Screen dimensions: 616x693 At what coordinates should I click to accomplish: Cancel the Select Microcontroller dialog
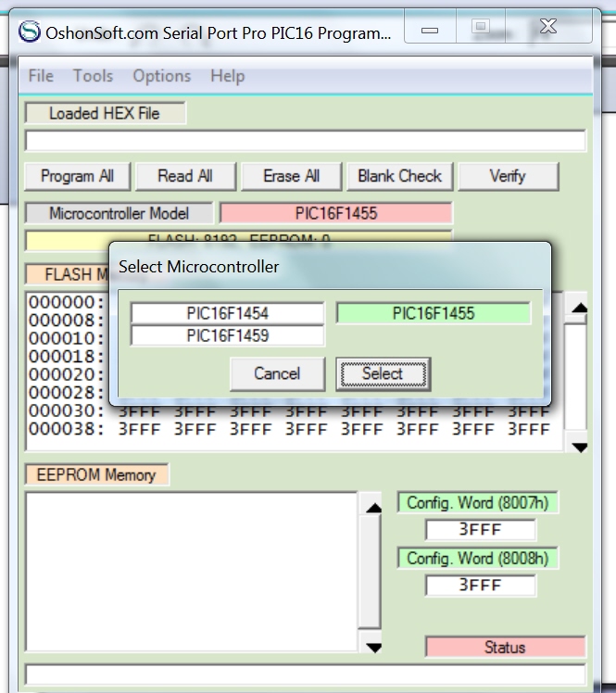point(278,374)
